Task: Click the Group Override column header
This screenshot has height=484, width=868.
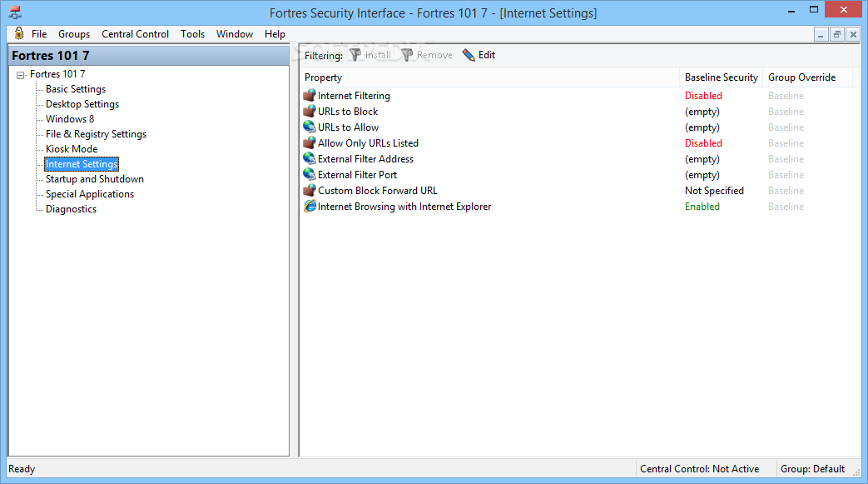Action: 807,77
